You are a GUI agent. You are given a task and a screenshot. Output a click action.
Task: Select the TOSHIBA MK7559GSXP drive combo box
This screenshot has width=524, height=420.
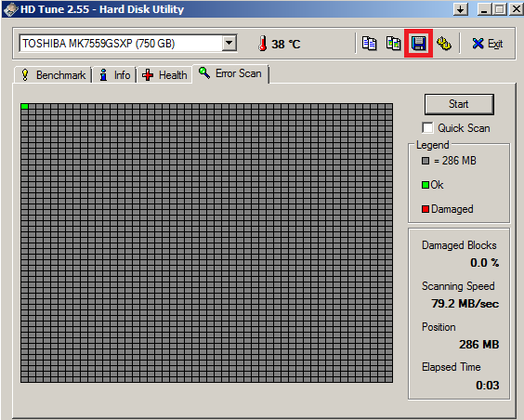128,43
